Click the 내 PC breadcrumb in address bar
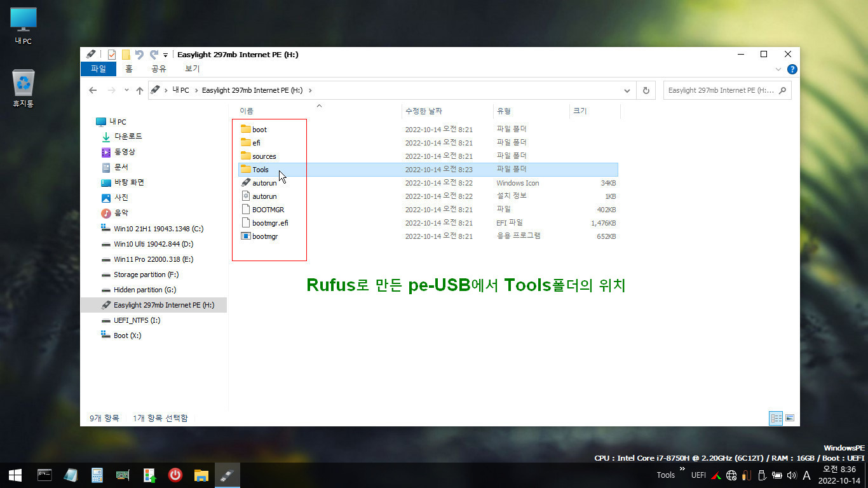This screenshot has width=868, height=488. pyautogui.click(x=181, y=90)
